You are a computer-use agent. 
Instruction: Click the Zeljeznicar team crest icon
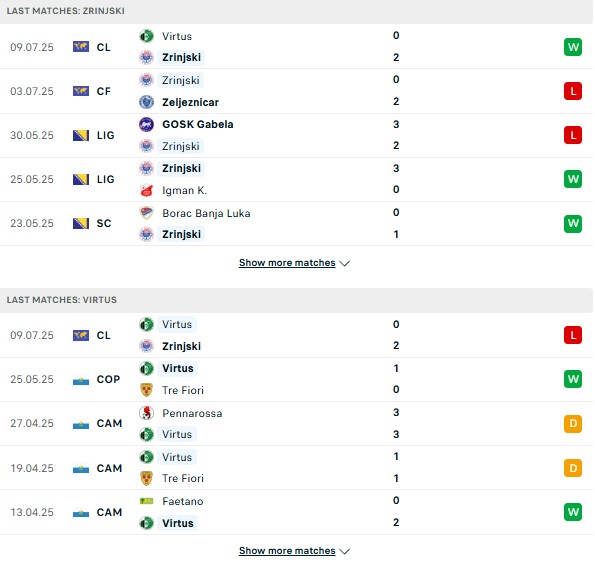(146, 102)
